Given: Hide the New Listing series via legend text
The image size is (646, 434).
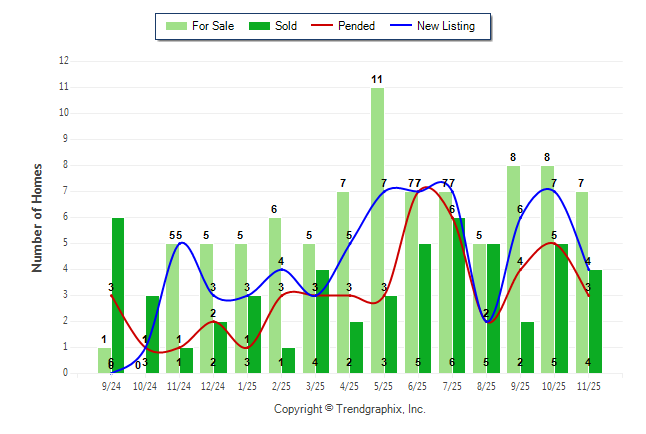Looking at the screenshot, I should click(446, 26).
